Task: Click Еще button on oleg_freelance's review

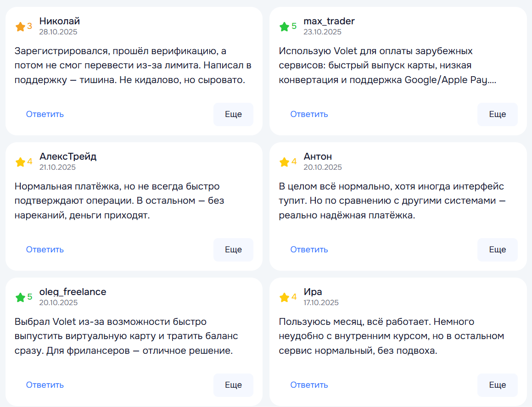Action: [233, 385]
